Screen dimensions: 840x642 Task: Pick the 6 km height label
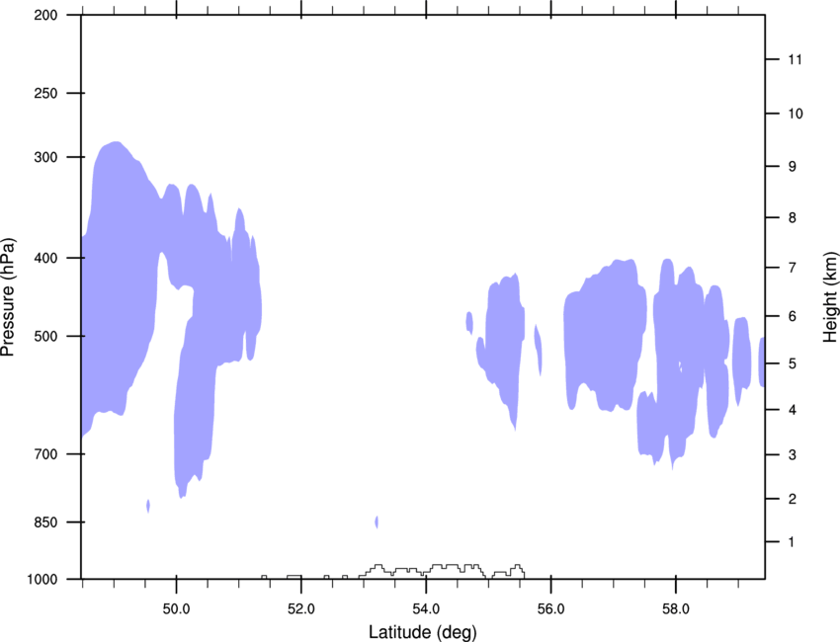[x=793, y=316]
